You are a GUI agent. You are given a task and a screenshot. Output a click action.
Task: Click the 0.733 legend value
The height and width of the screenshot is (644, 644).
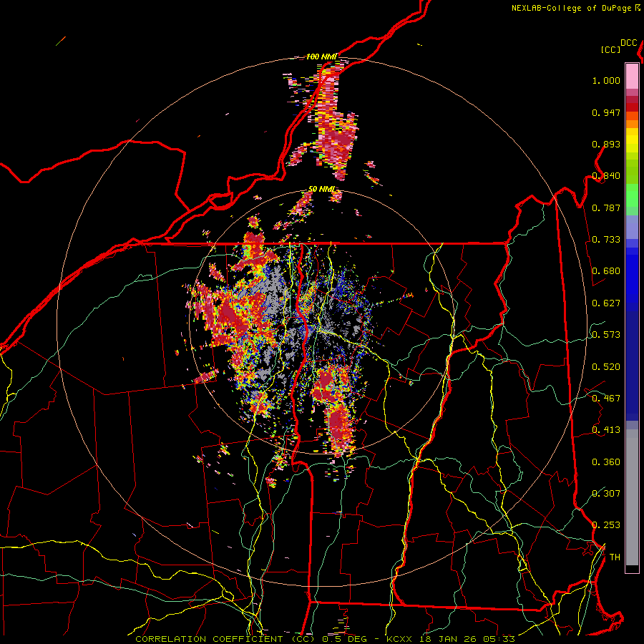click(x=606, y=240)
